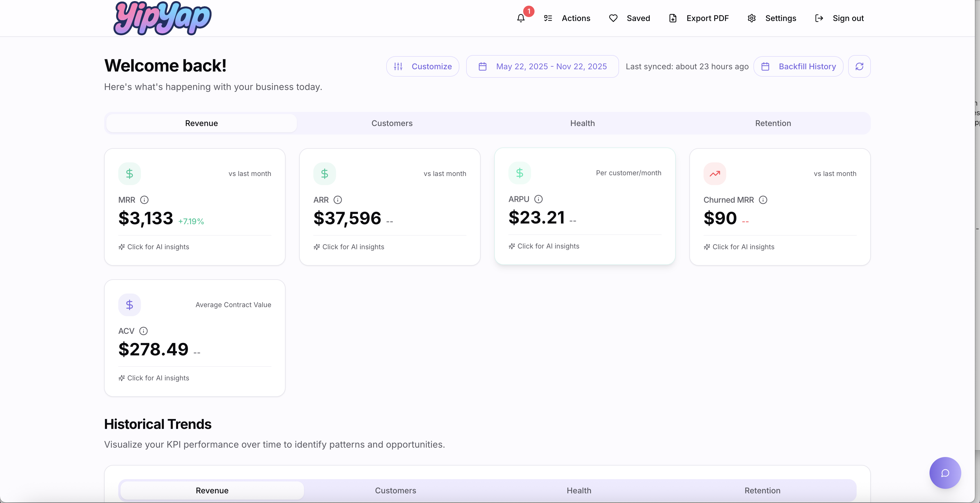Click the YipYap logo
Viewport: 980px width, 503px height.
coord(162,18)
